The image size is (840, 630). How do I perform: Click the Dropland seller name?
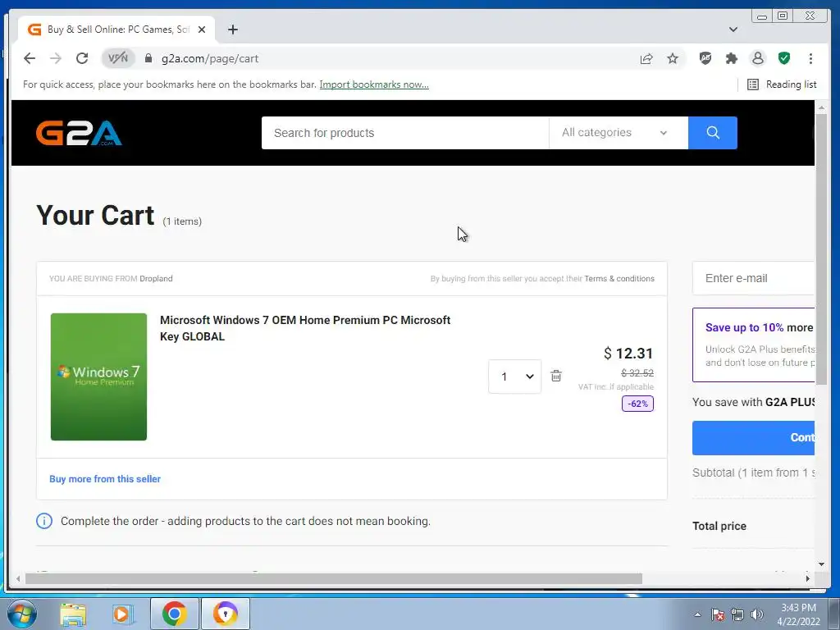click(156, 279)
